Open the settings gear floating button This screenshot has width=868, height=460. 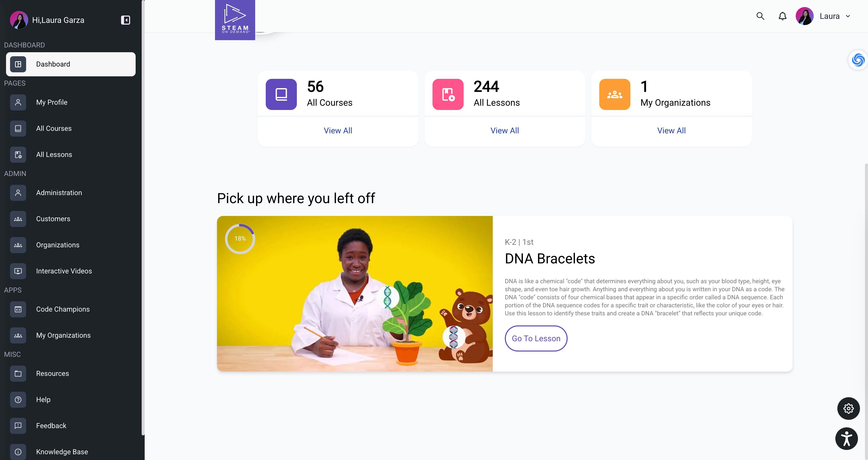[x=848, y=409]
